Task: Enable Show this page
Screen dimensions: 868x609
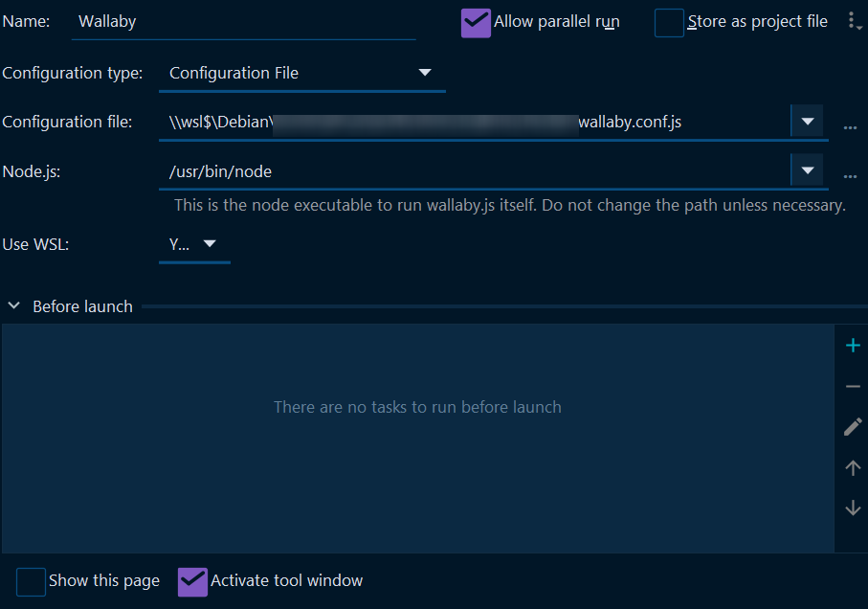Action: 30,581
